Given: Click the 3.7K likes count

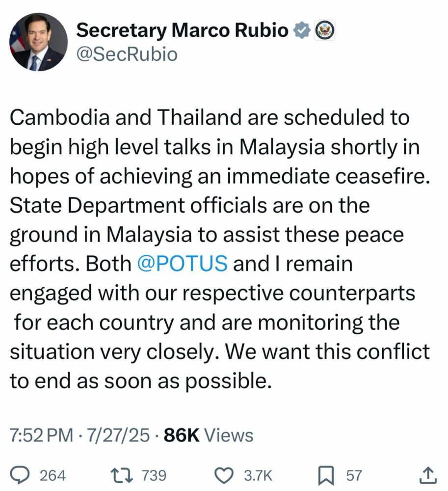Looking at the screenshot, I should point(258,475).
